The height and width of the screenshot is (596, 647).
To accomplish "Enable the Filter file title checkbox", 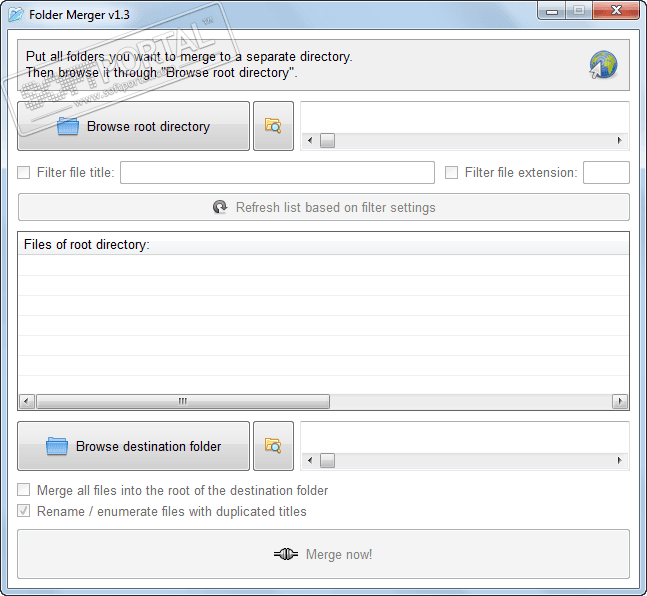I will tap(24, 173).
